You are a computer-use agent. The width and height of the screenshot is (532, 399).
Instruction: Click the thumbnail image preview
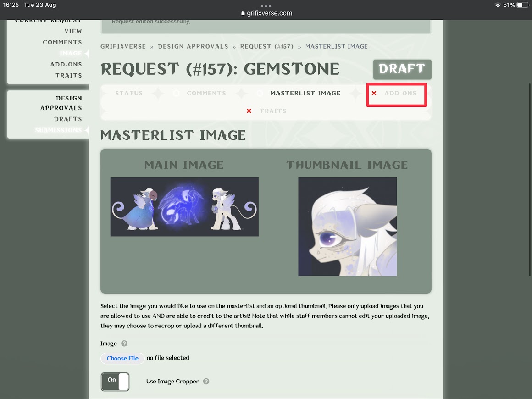pos(347,227)
